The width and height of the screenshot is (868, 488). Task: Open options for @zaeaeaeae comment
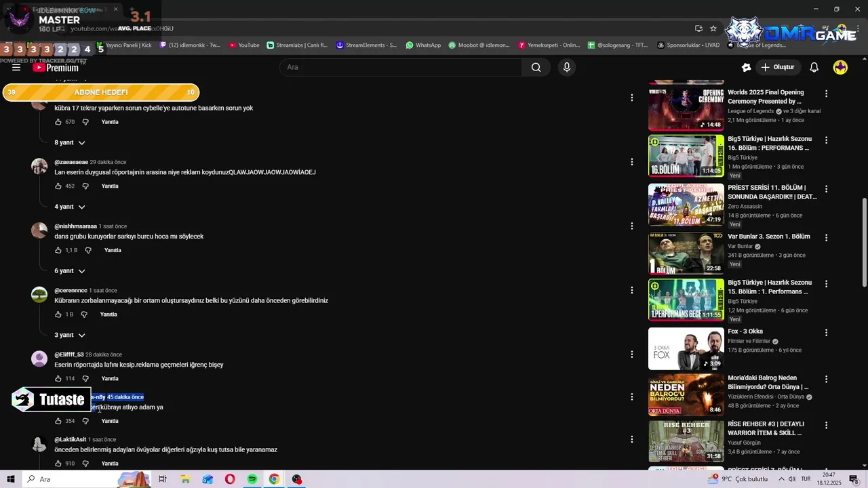(x=631, y=162)
